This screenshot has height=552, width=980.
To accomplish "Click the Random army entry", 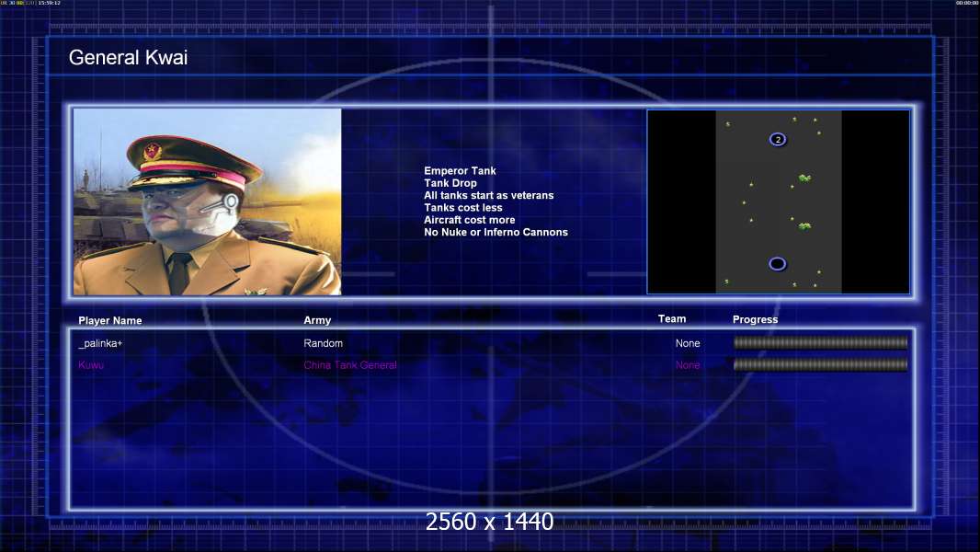I will [x=323, y=343].
